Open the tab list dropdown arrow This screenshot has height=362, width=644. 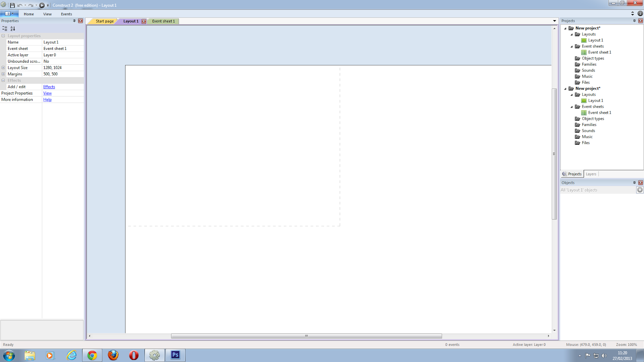point(554,21)
